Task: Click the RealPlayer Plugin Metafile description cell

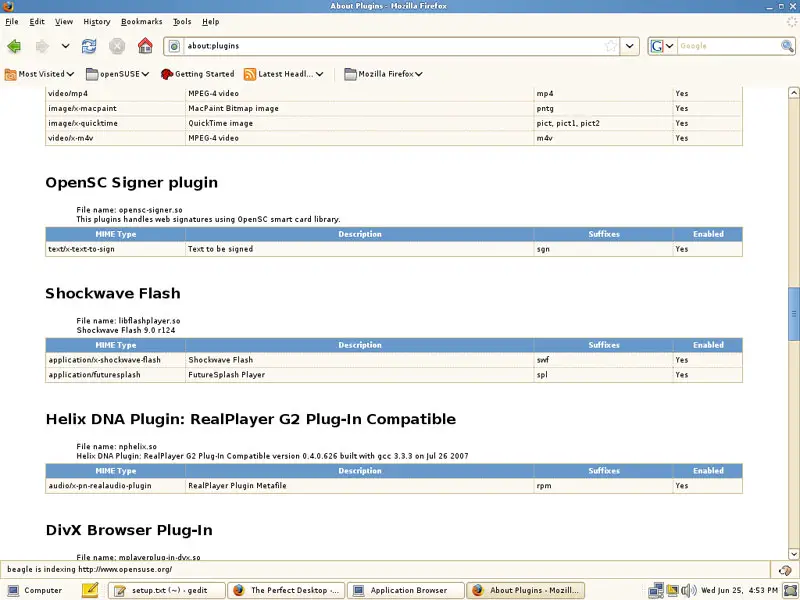Action: click(x=360, y=486)
